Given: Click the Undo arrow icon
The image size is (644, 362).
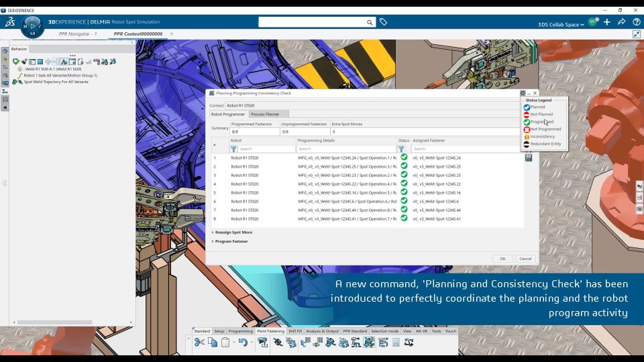Looking at the screenshot, I should tap(242, 343).
